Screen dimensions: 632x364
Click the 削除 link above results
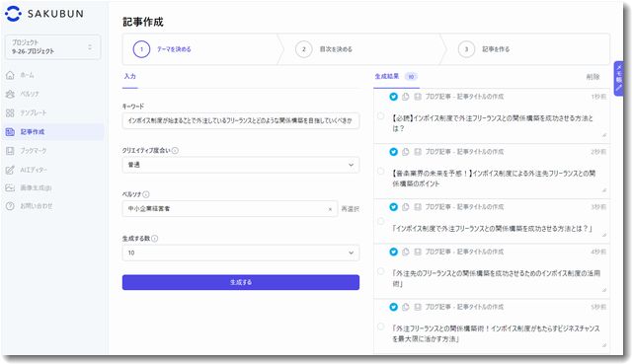pyautogui.click(x=592, y=77)
